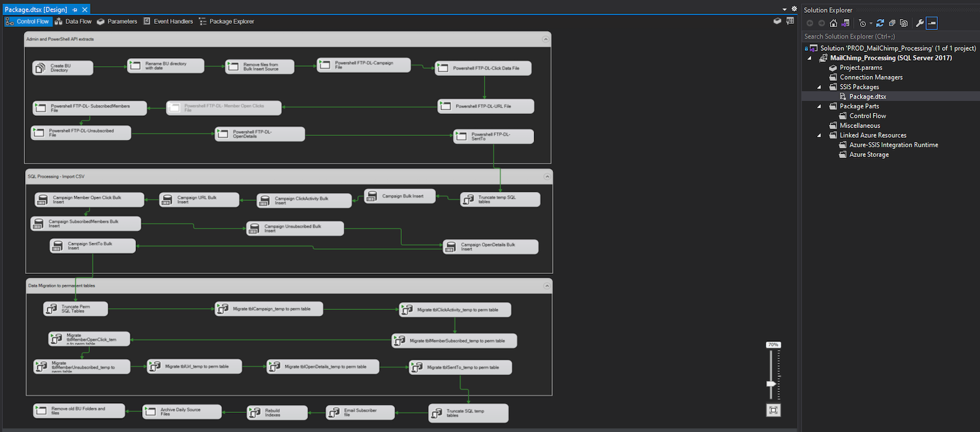Collapse Data Migration to permanent tables container
This screenshot has height=432, width=980.
[x=547, y=286]
